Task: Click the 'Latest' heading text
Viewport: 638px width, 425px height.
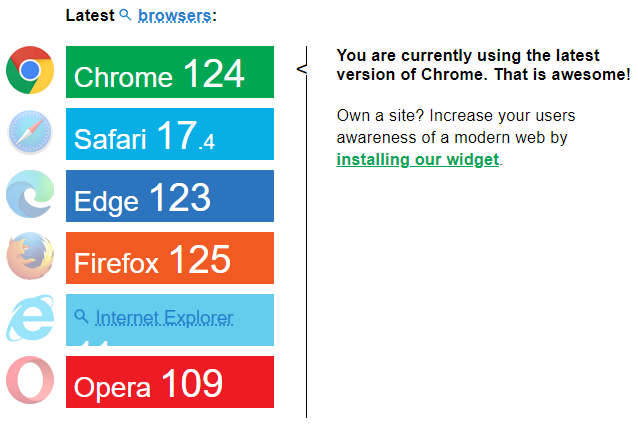Action: coord(89,16)
